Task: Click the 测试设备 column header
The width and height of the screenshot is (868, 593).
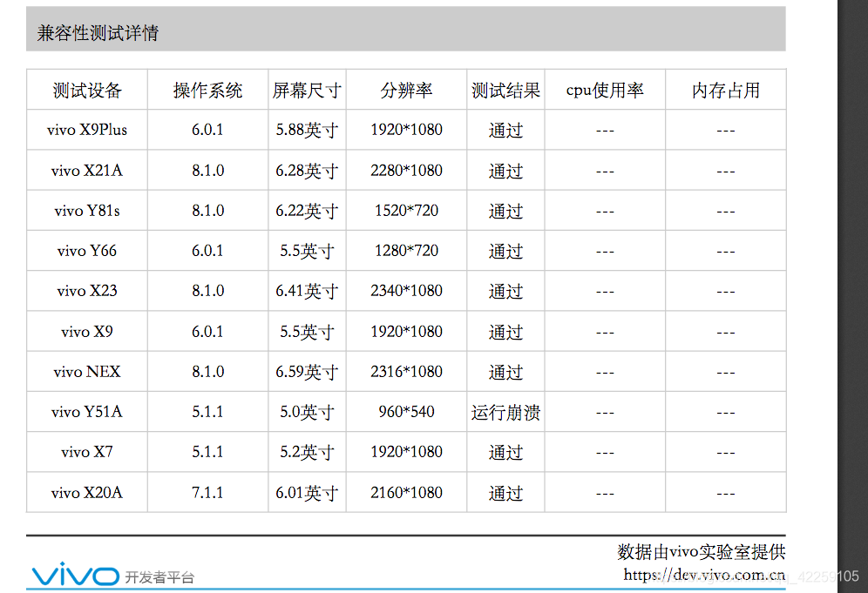Action: pyautogui.click(x=87, y=91)
